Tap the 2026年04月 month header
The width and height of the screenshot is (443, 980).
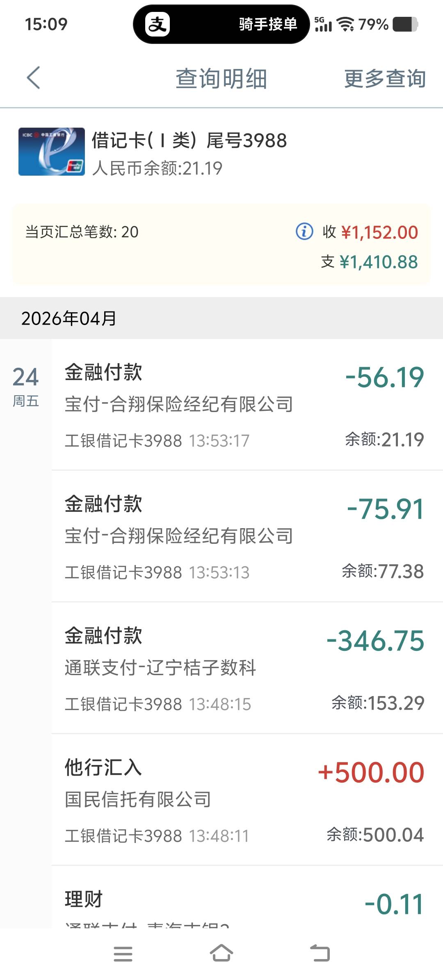(69, 318)
